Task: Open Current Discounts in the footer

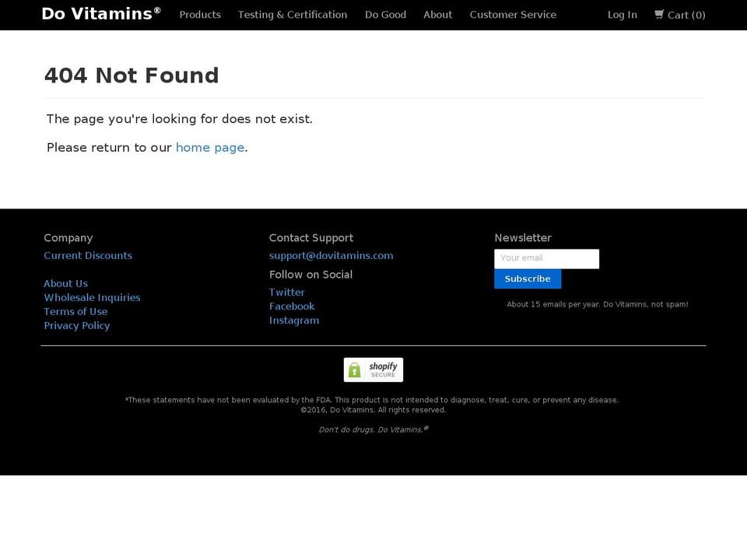Action: (88, 256)
